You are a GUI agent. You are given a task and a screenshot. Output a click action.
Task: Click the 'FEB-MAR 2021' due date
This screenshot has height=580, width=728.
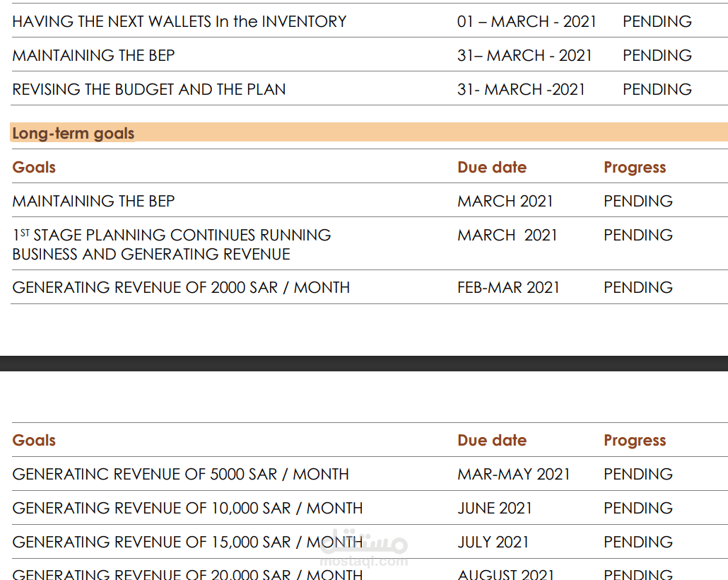click(x=508, y=288)
